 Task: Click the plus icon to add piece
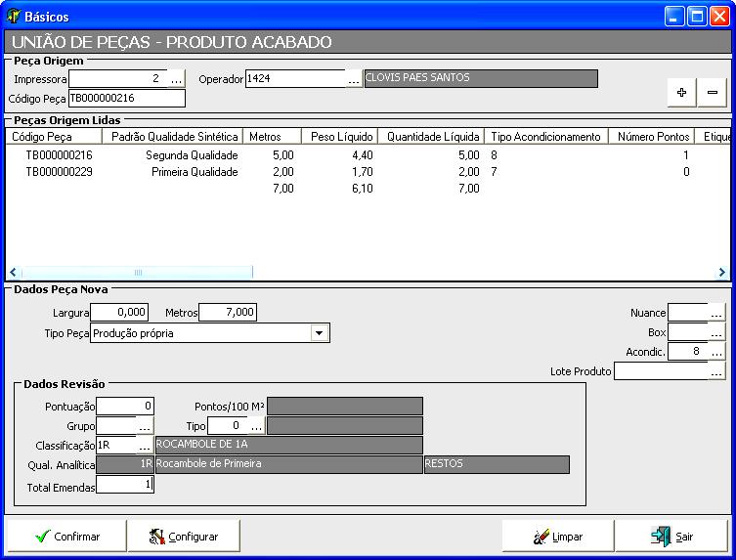[x=681, y=92]
